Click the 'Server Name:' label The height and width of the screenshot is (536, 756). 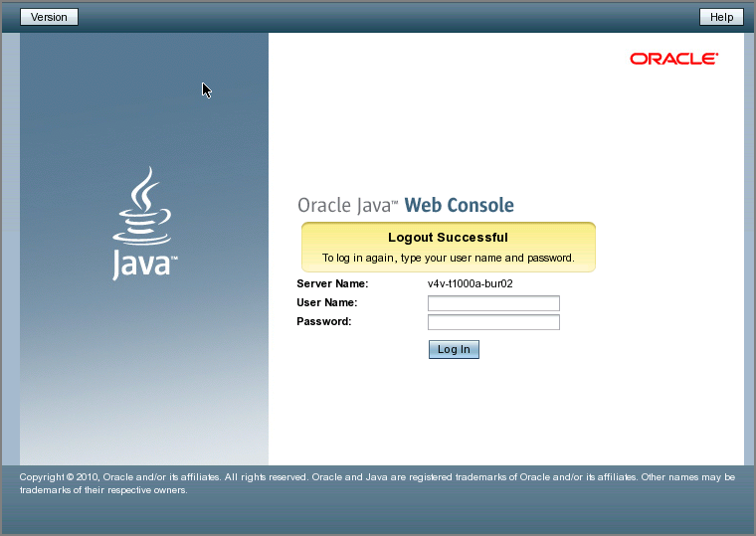[x=332, y=283]
